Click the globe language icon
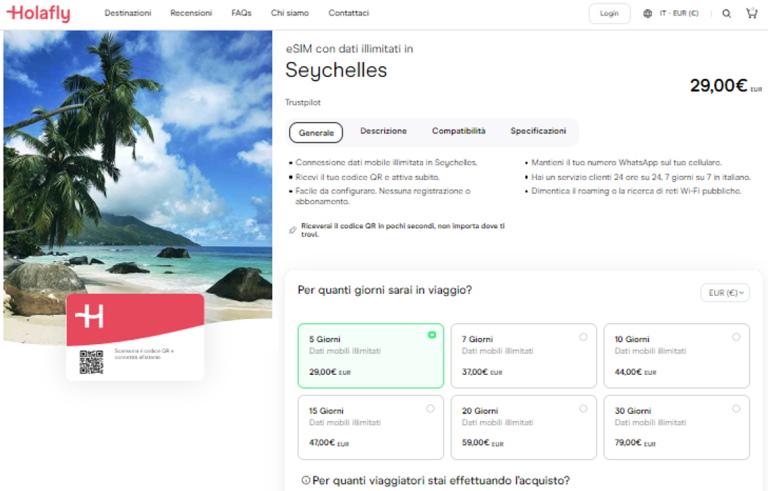The width and height of the screenshot is (768, 491). coord(648,14)
